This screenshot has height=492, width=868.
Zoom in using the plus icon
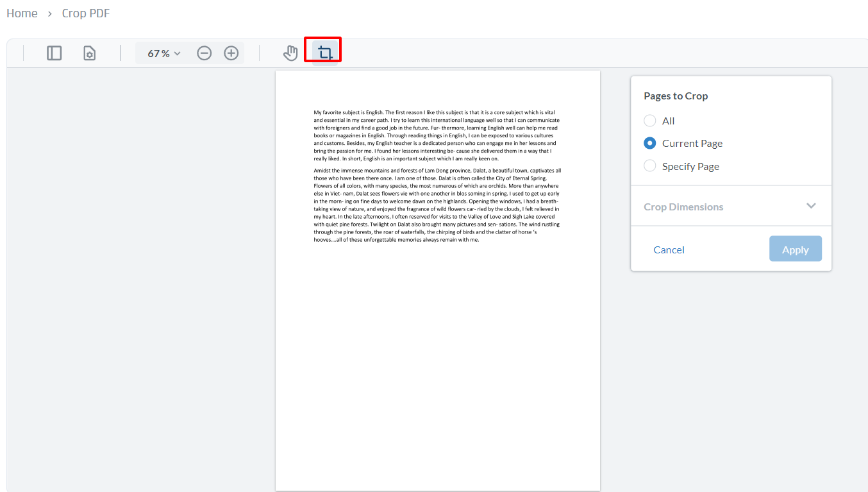coord(231,53)
